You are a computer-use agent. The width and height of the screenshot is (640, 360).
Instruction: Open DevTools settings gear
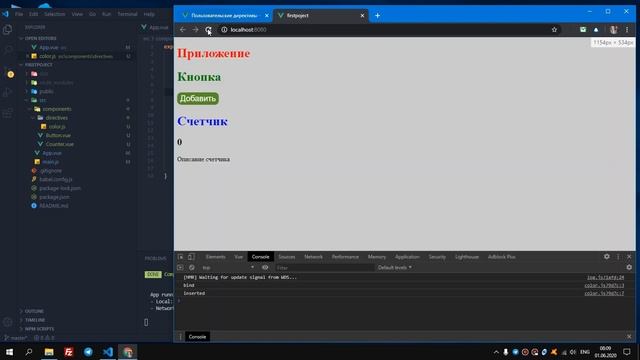point(607,256)
